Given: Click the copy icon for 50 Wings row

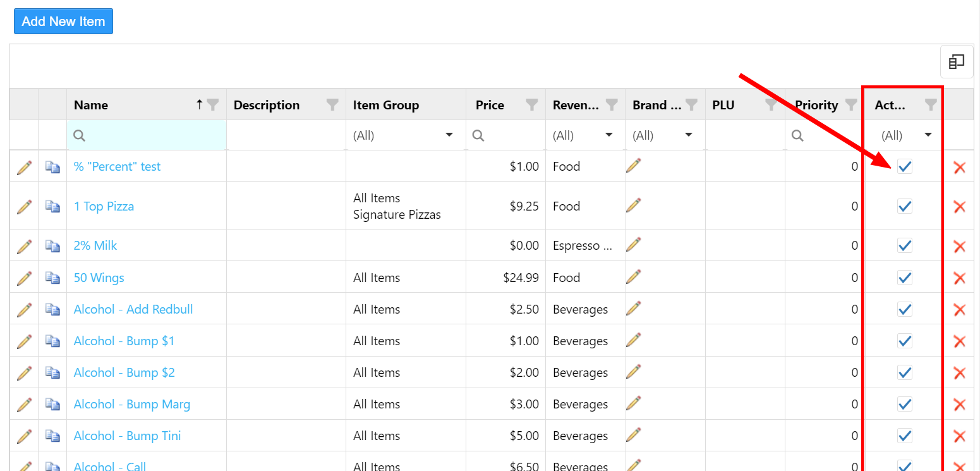Looking at the screenshot, I should click(52, 278).
